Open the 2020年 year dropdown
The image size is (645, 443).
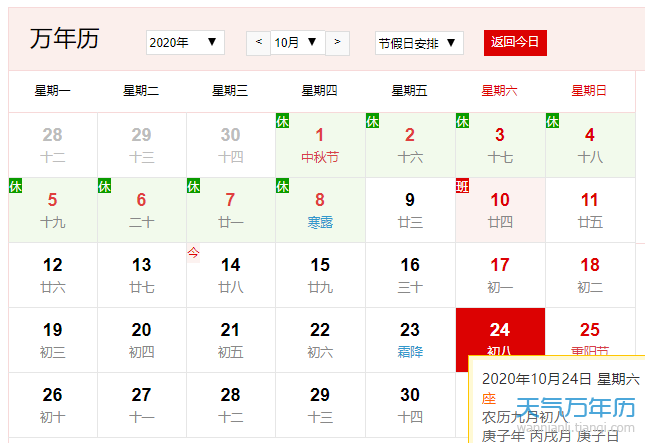click(185, 42)
